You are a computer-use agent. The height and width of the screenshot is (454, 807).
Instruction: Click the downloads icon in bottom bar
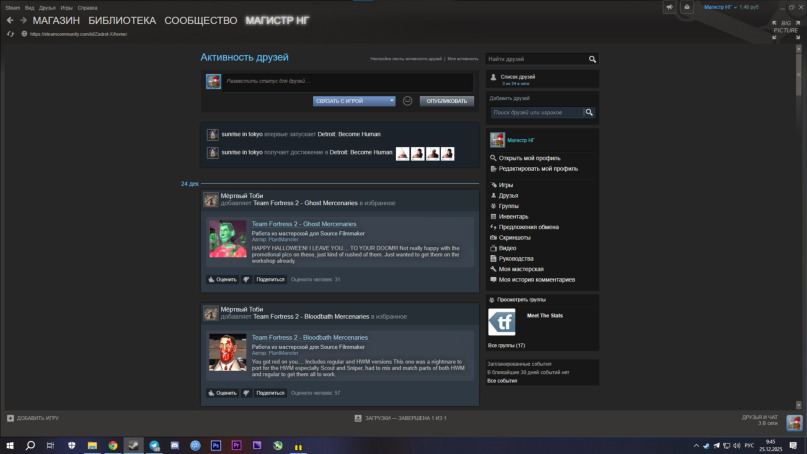click(x=358, y=418)
